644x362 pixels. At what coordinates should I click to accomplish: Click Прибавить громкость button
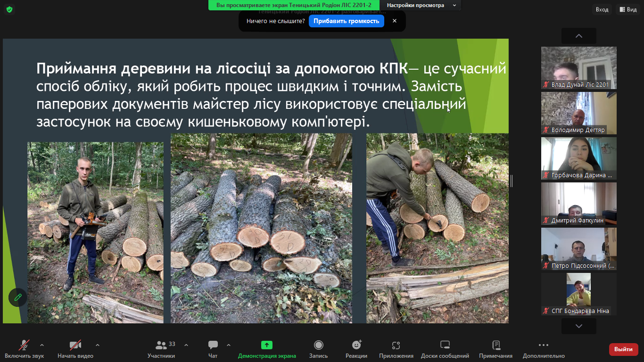(347, 21)
